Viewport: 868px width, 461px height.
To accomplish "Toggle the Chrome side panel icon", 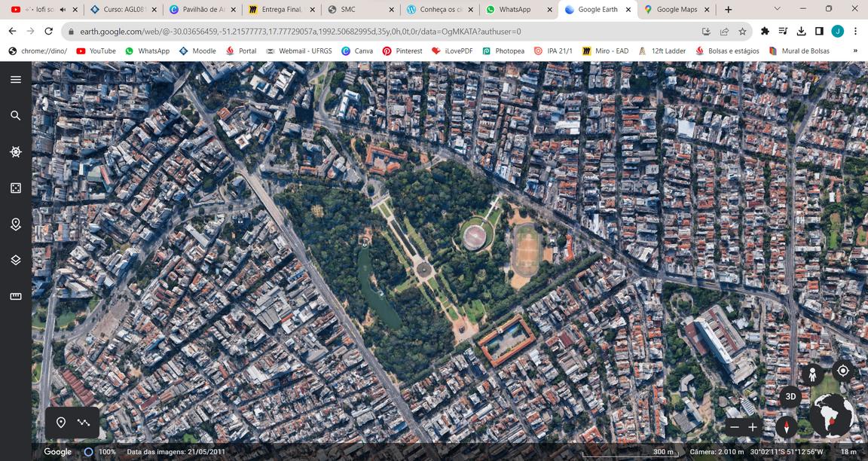I will (819, 32).
